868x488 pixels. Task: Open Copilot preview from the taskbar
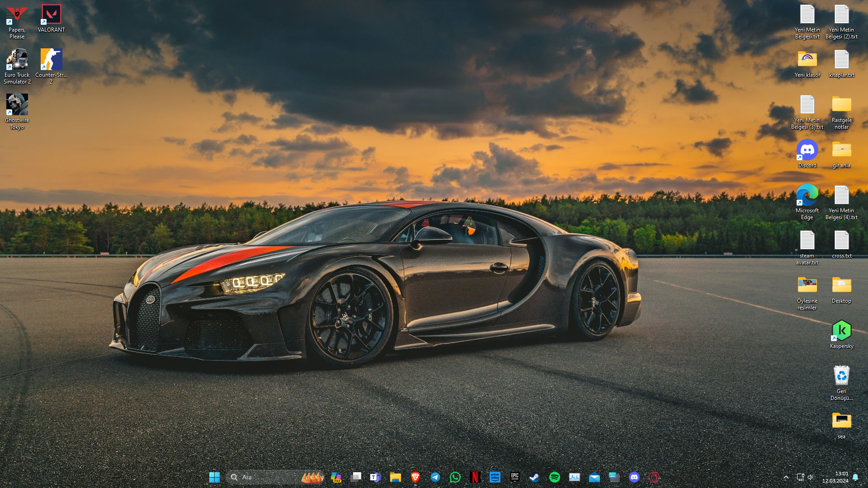336,477
